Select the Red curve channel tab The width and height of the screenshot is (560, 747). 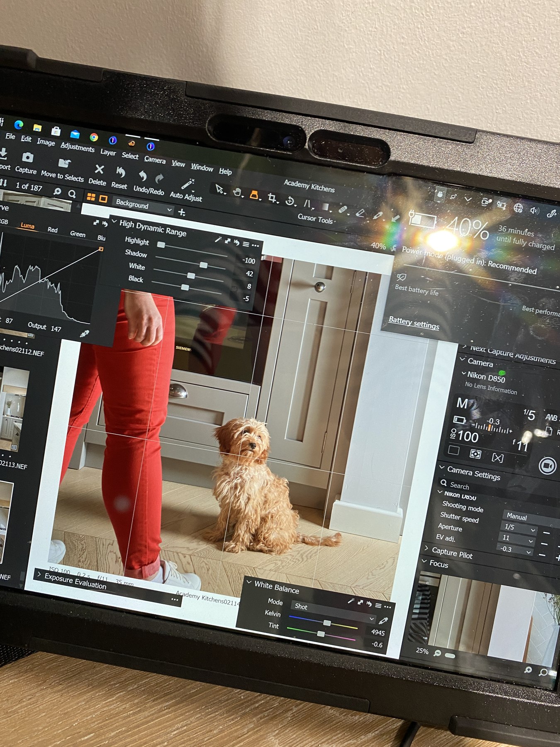tap(53, 229)
